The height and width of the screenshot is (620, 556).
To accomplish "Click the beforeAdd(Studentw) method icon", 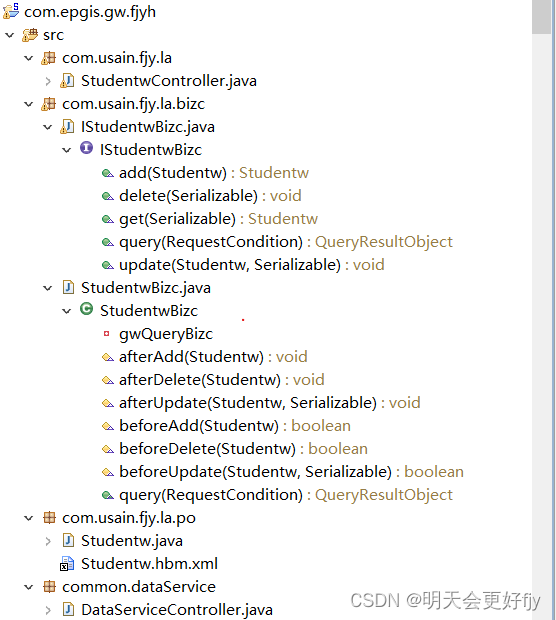I will tap(108, 426).
